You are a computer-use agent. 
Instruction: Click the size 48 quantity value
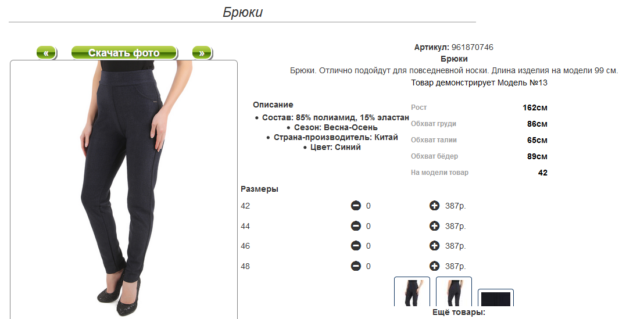(x=368, y=267)
